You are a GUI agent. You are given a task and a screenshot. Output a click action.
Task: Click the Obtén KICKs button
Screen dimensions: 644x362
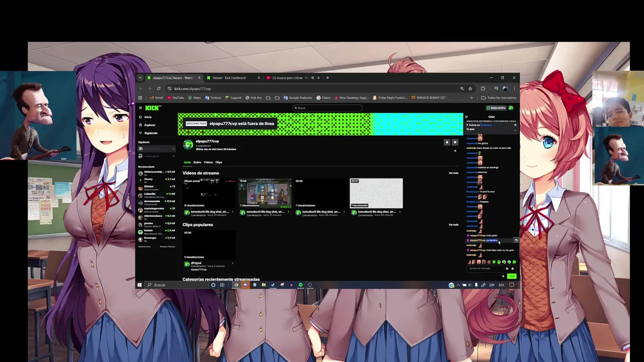click(x=496, y=108)
